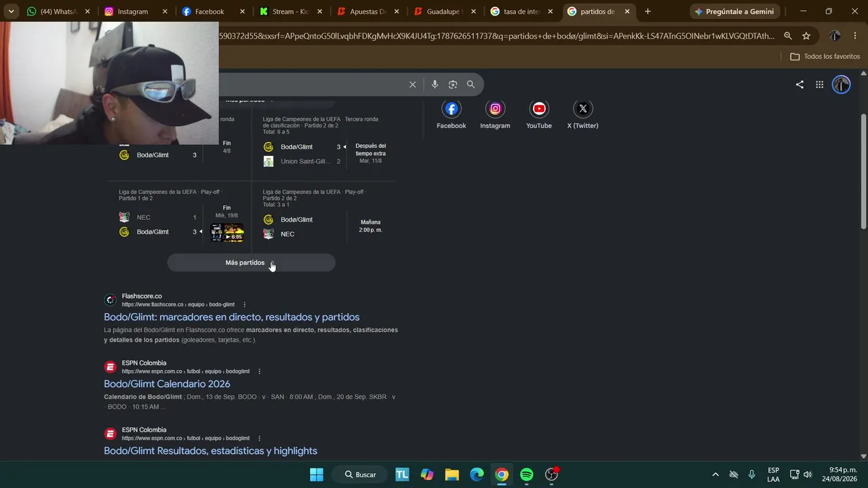Close the Facebook tab

click(x=242, y=12)
